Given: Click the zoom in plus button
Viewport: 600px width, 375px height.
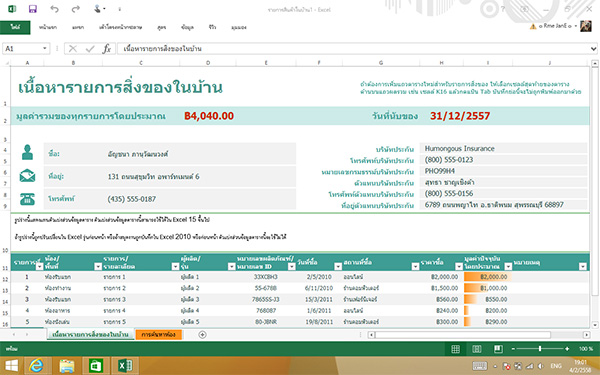Looking at the screenshot, I should [567, 349].
